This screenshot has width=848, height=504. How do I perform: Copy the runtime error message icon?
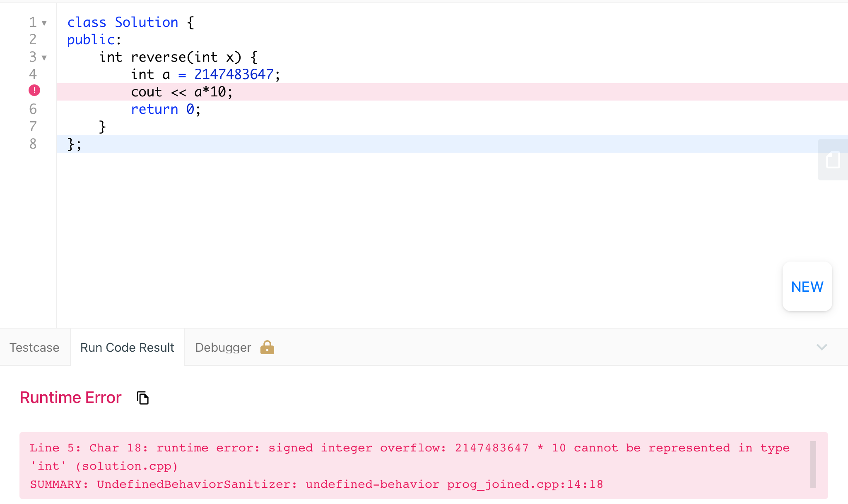(143, 398)
